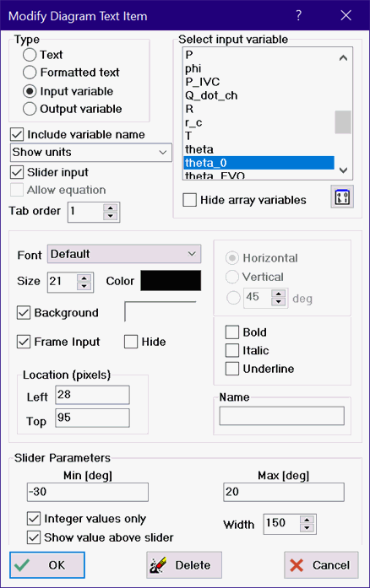The image size is (370, 588).
Task: Toggle Include variable name checkbox
Action: click(x=17, y=134)
